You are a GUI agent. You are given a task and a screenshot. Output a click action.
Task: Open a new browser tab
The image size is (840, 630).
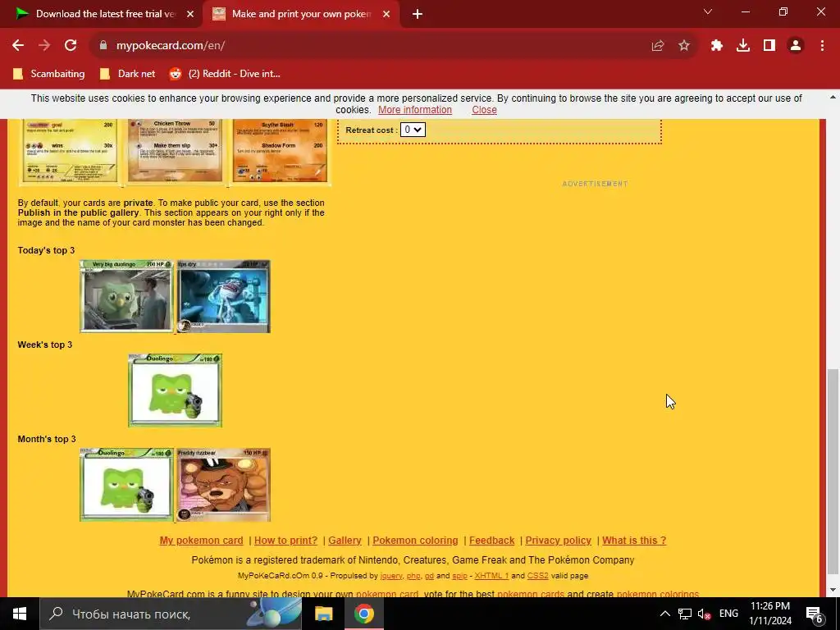(x=418, y=15)
